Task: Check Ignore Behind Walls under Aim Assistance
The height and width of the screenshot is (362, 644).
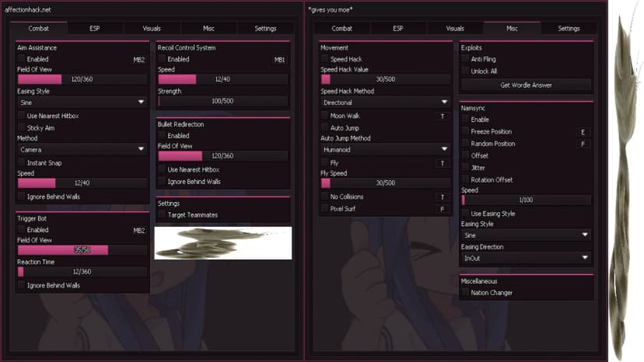Action: point(21,197)
